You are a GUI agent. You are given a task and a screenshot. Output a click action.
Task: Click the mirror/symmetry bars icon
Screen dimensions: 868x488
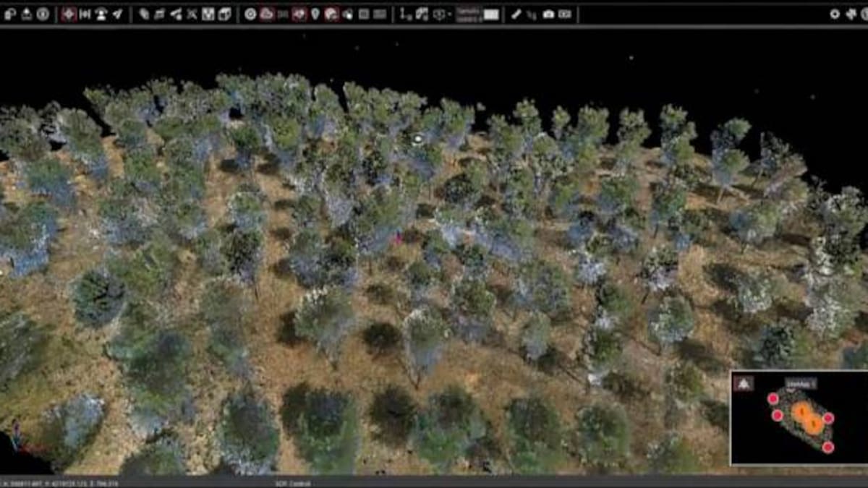click(x=85, y=14)
